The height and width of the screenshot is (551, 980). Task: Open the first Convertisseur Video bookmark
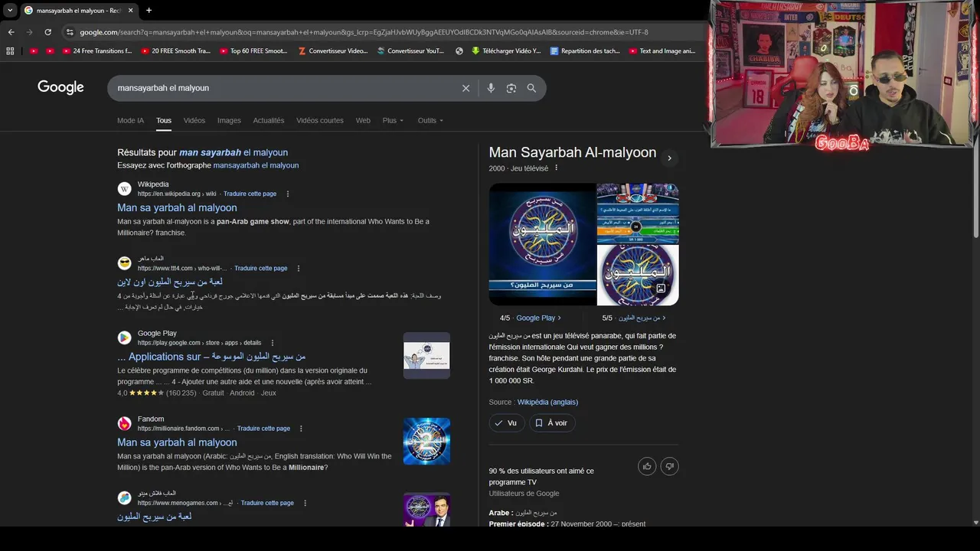(x=333, y=51)
